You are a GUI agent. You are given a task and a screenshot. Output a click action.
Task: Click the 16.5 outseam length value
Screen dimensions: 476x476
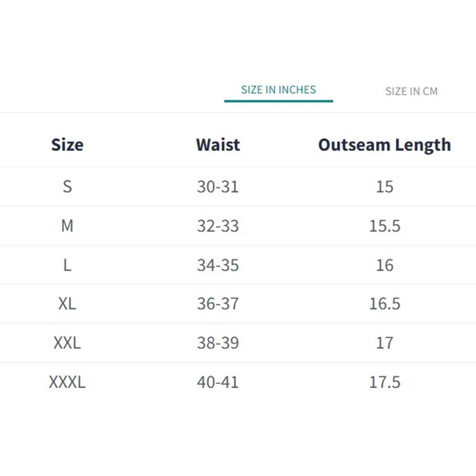(x=385, y=304)
